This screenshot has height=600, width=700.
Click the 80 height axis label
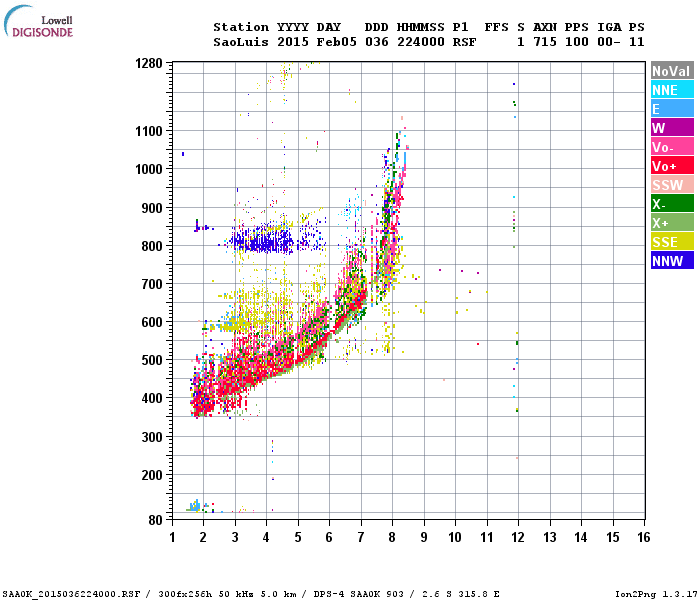(x=155, y=520)
